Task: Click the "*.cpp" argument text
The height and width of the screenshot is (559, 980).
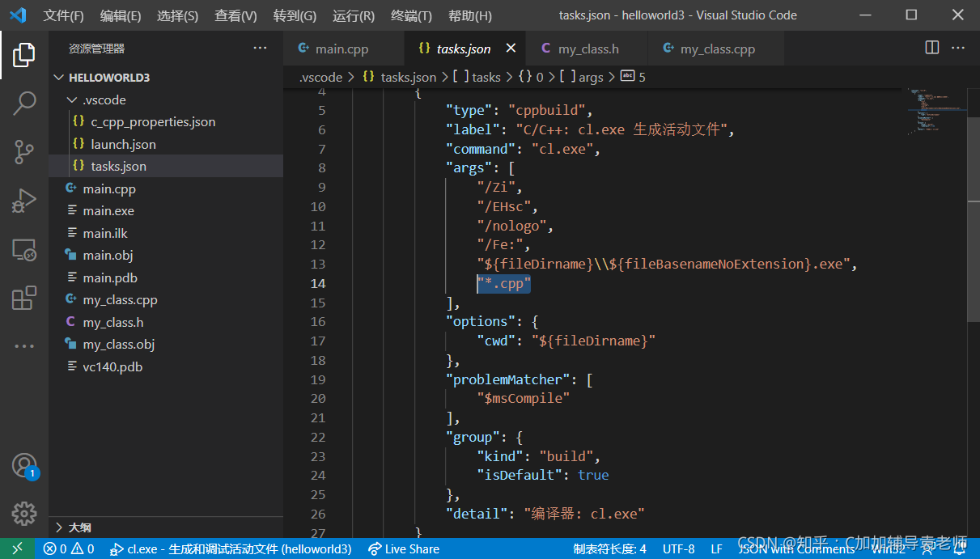Action: point(503,283)
